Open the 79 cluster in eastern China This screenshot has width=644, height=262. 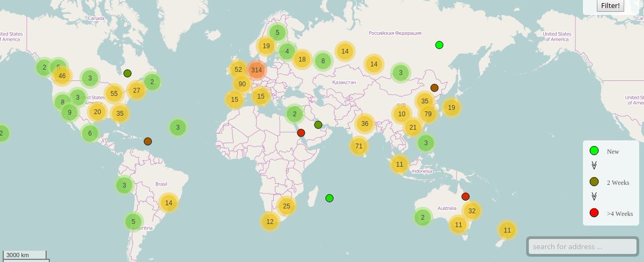(428, 114)
